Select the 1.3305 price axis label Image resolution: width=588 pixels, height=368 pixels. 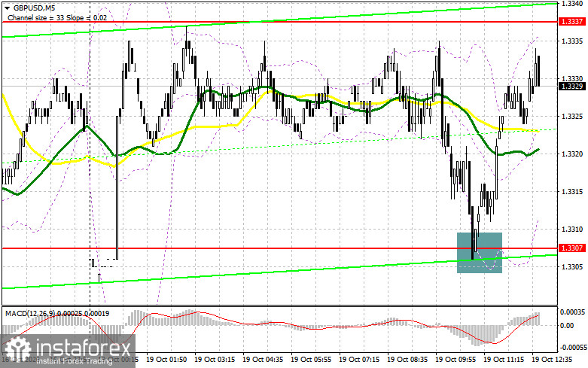click(572, 267)
